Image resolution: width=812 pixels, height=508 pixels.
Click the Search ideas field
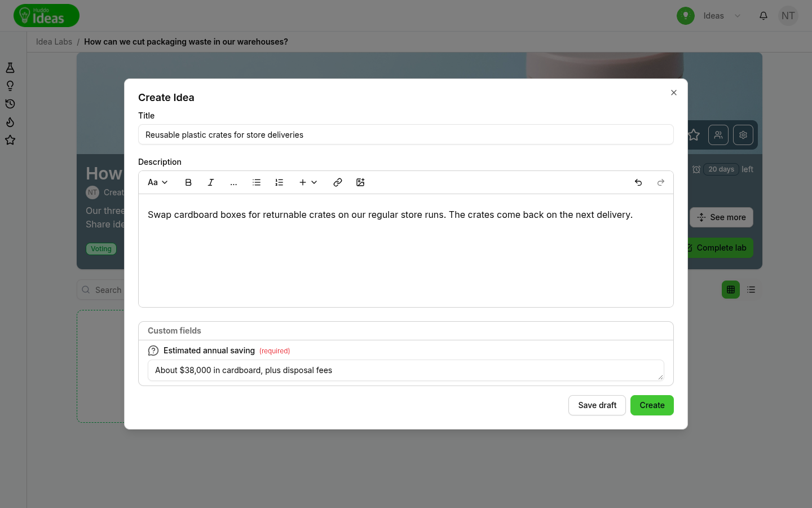[101, 290]
